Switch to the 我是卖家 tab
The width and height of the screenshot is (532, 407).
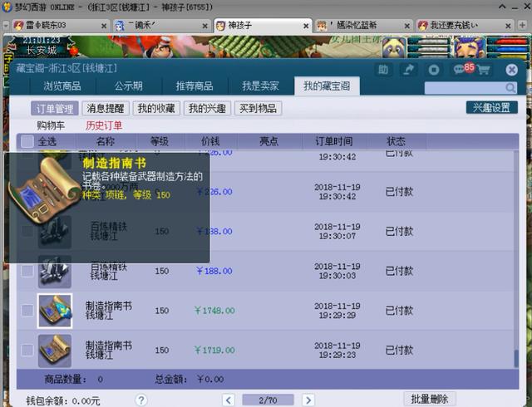point(260,86)
